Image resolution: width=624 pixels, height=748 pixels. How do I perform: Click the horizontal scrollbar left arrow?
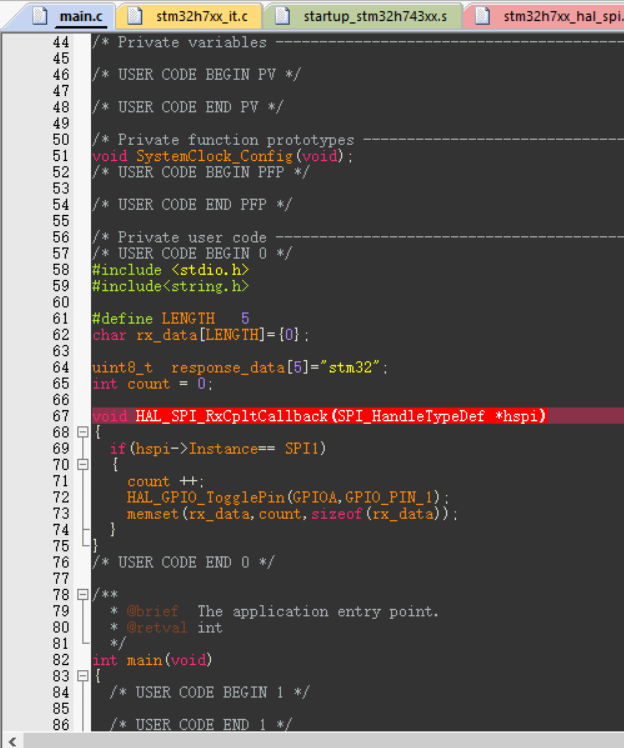point(12,741)
